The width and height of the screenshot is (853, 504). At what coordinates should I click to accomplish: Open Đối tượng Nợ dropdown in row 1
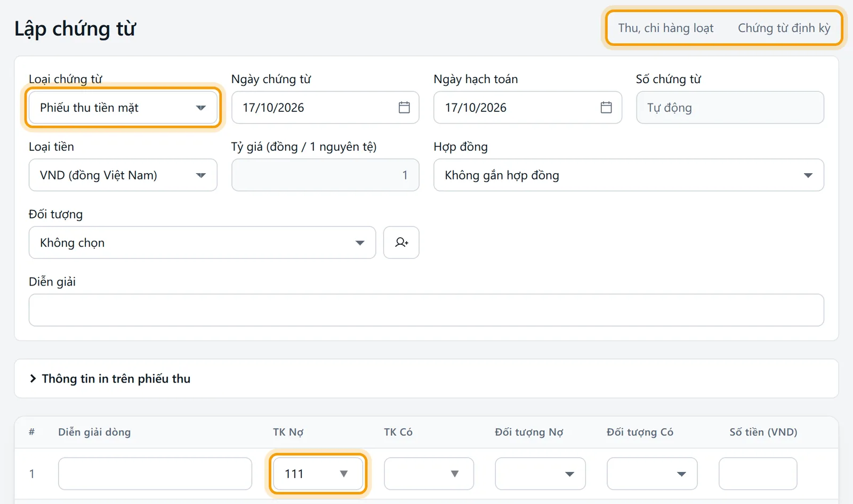(x=540, y=474)
